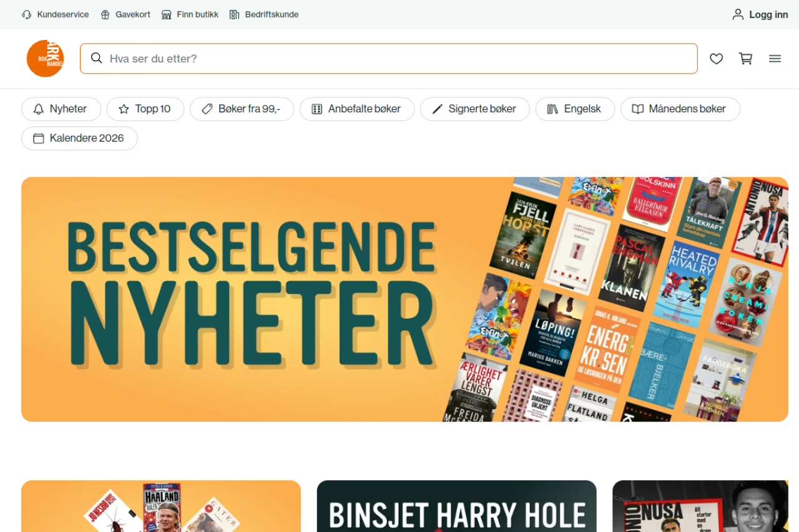Open Bedriftskunde page
The image size is (799, 532).
pyautogui.click(x=264, y=14)
